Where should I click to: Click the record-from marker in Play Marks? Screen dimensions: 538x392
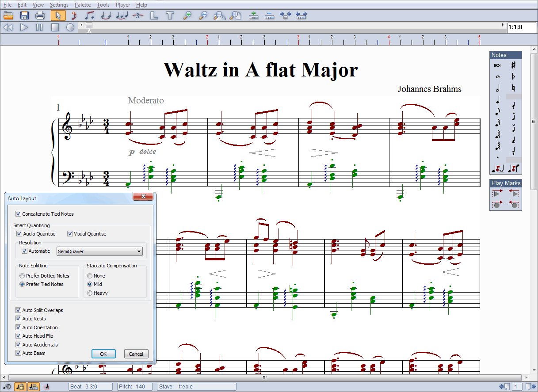498,205
